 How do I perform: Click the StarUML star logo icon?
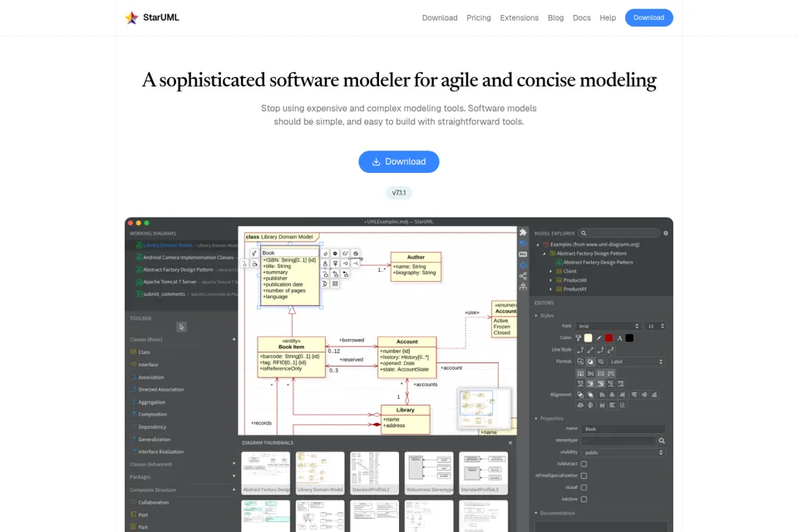click(x=131, y=17)
